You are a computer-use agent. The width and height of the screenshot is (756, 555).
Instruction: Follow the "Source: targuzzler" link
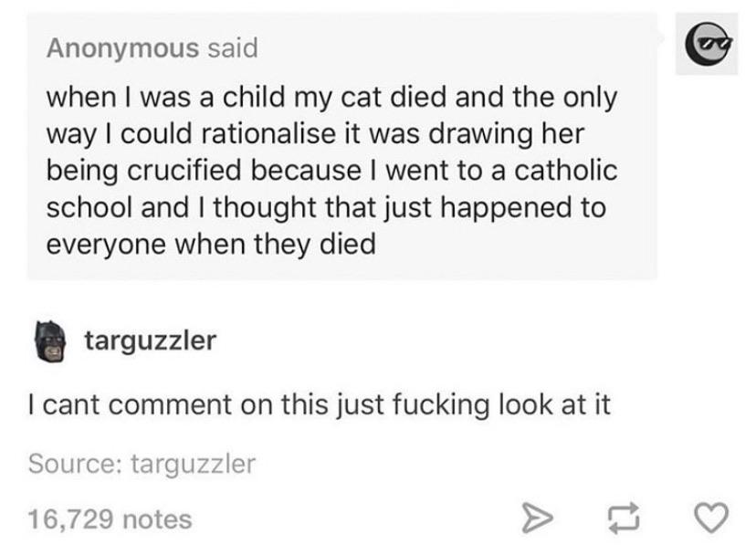142,464
